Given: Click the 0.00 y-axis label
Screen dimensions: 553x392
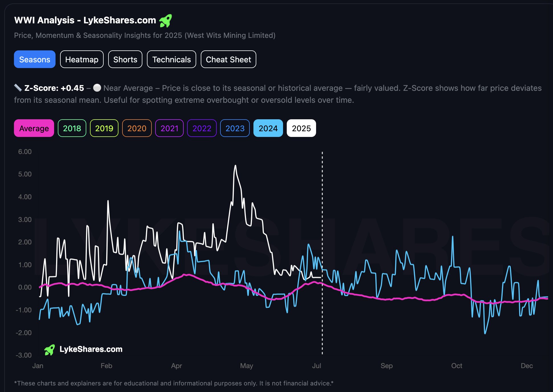Looking at the screenshot, I should click(x=25, y=287).
